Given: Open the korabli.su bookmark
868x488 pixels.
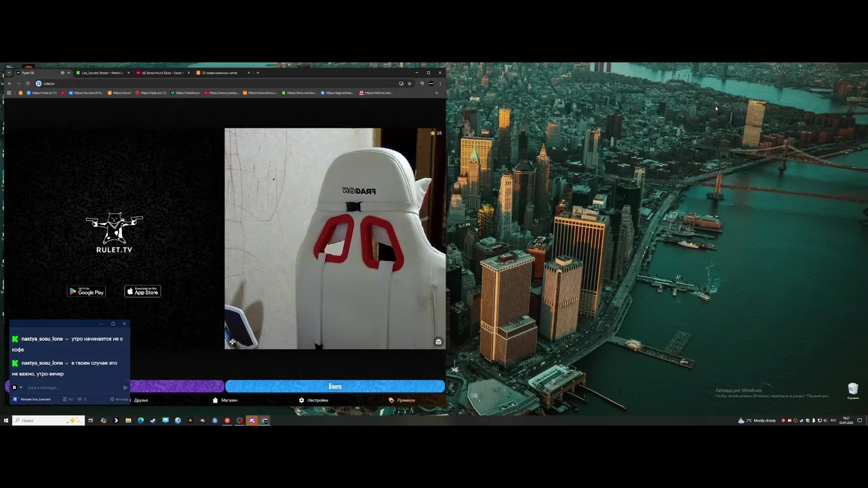Looking at the screenshot, I should click(x=186, y=93).
